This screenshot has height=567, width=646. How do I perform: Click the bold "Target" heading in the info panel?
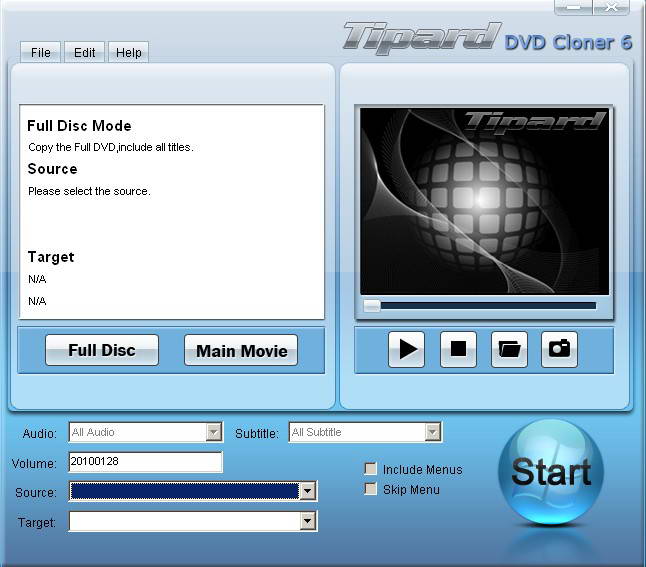(51, 257)
